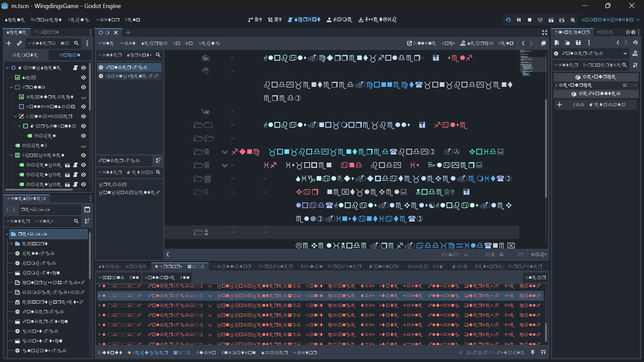This screenshot has height=362, width=644.
Task: Click Add Metadata in Inspector
Action: pyautogui.click(x=595, y=105)
